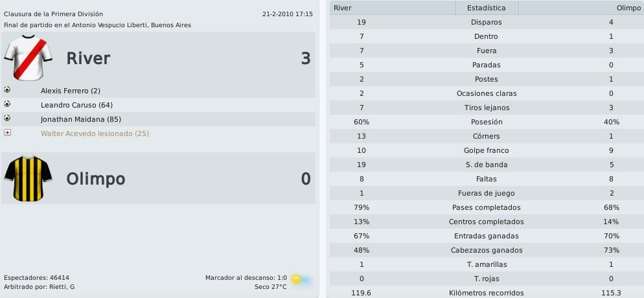Select scorer Leandro Caruso (64)

[x=77, y=105]
